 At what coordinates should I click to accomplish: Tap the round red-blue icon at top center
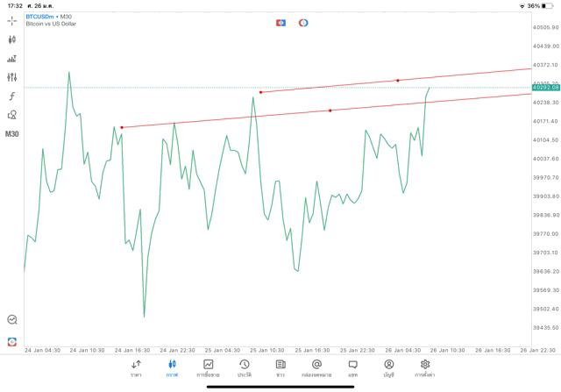click(303, 22)
